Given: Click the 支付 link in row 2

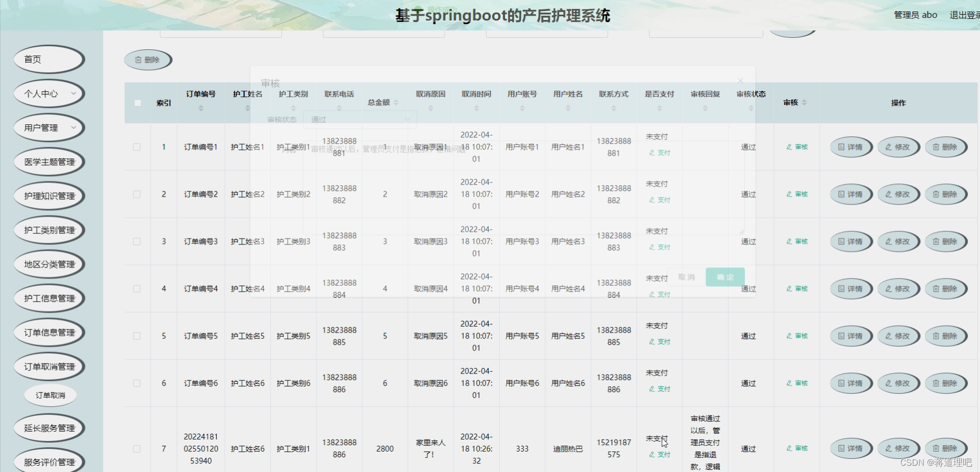Looking at the screenshot, I should click(x=660, y=200).
